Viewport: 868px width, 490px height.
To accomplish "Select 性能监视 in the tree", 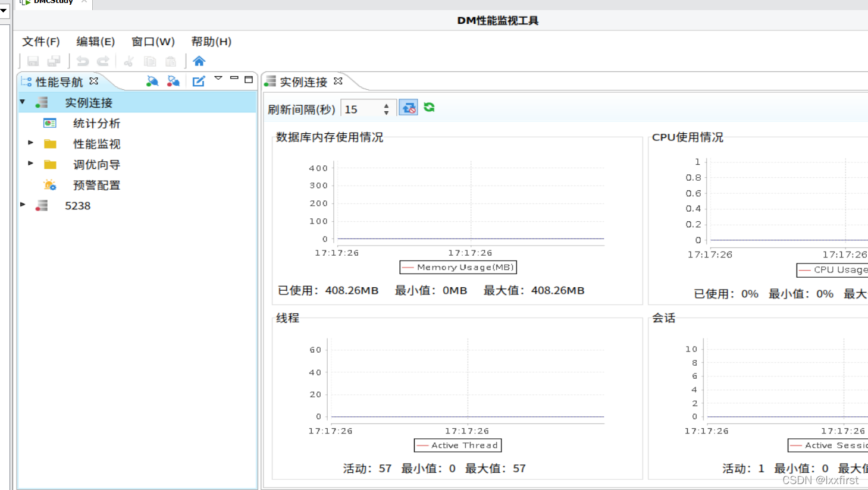I will [x=96, y=144].
